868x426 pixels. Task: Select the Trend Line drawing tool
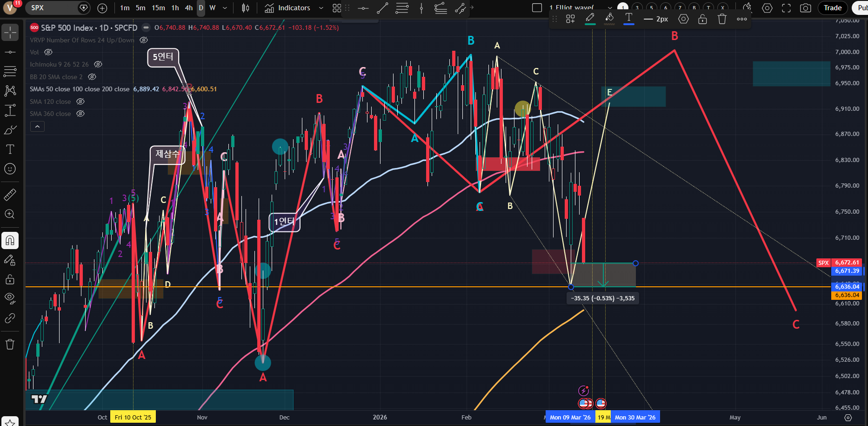click(x=10, y=52)
